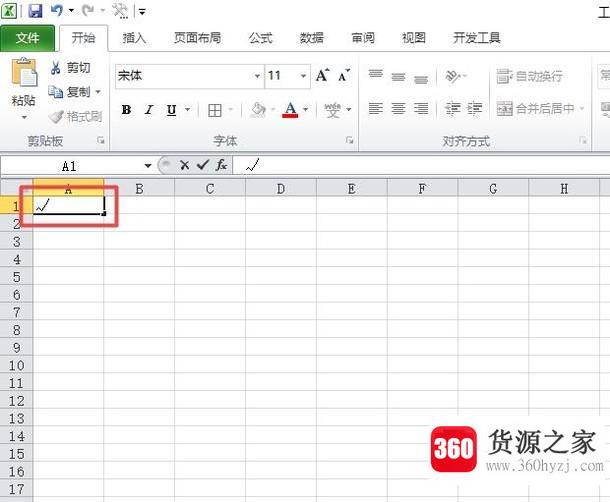Align text right
The image size is (610, 502).
(x=421, y=109)
